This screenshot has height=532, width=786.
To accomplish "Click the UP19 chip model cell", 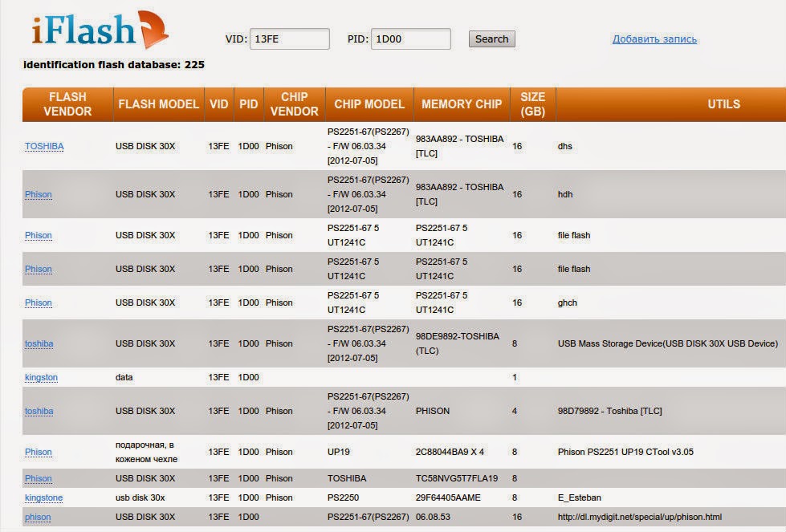I will tap(338, 452).
